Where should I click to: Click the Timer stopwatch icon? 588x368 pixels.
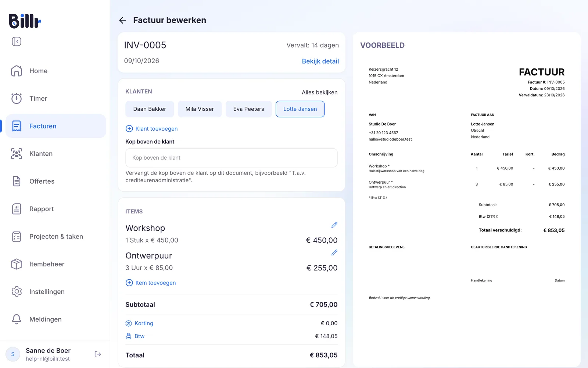coord(17,98)
